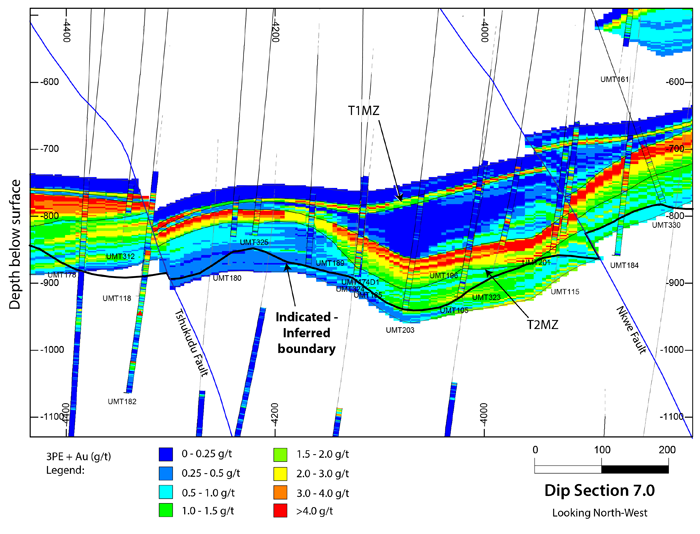The height and width of the screenshot is (534, 700).
Task: Select drillhole label UMT203
Action: 400,330
